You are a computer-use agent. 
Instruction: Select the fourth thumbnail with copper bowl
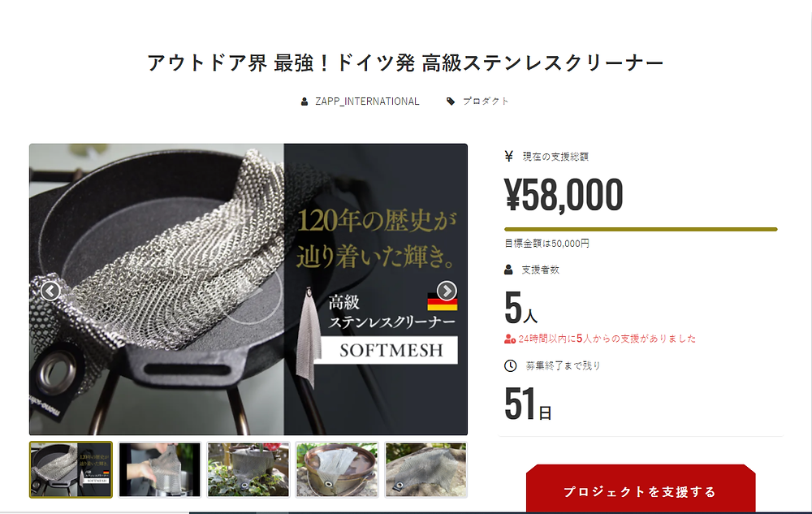pos(337,469)
